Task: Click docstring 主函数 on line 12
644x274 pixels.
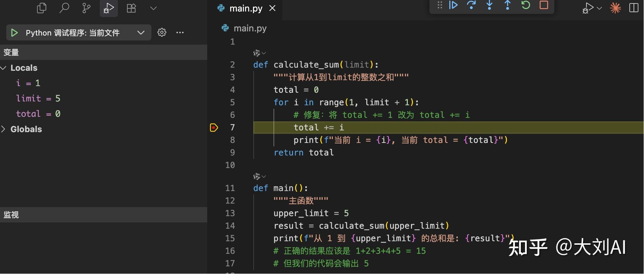Action: coord(301,201)
